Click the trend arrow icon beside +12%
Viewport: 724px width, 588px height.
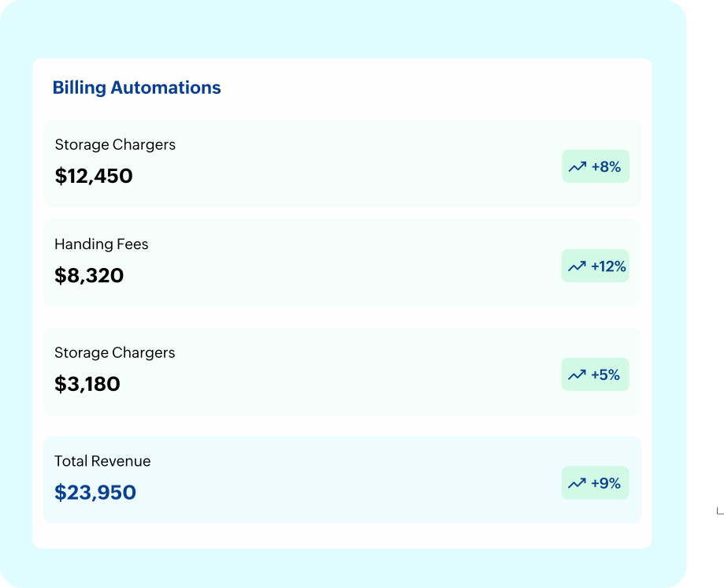pyautogui.click(x=577, y=266)
